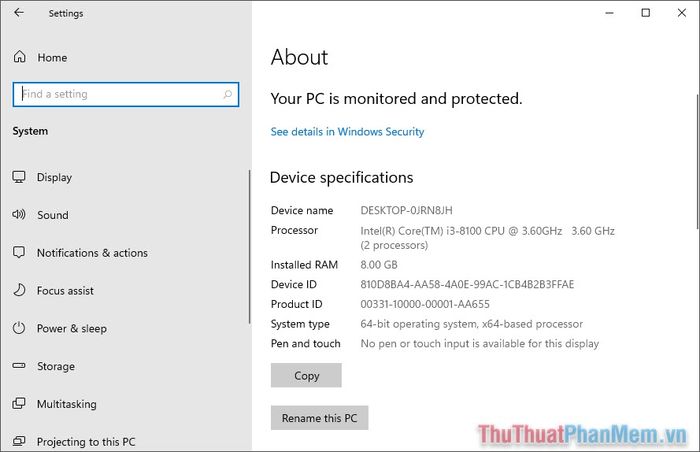Click the Display monitor icon
Viewport: 700px width, 452px height.
coord(19,177)
